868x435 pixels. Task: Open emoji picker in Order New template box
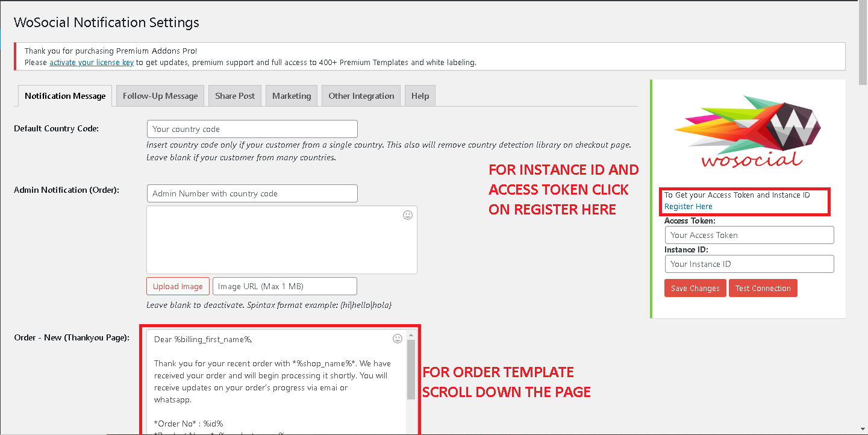click(398, 339)
